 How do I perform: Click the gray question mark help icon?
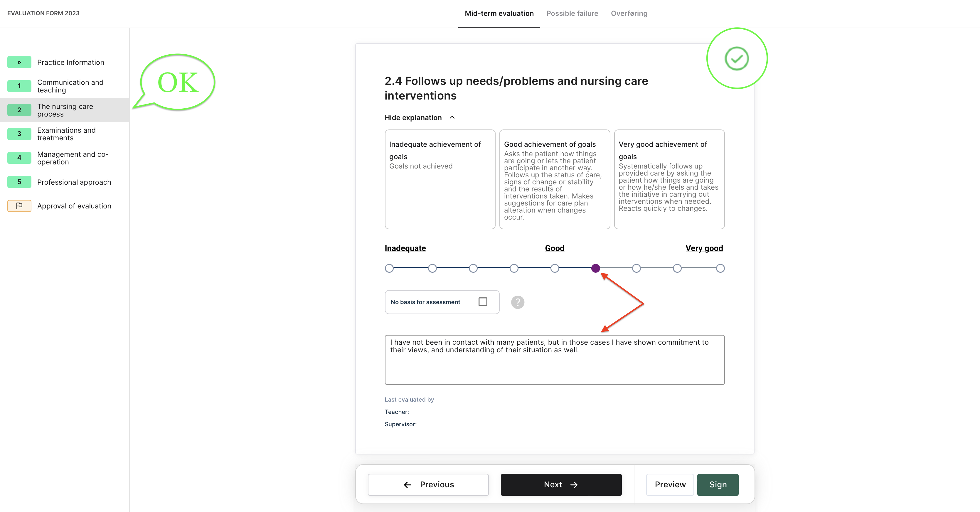pyautogui.click(x=517, y=302)
